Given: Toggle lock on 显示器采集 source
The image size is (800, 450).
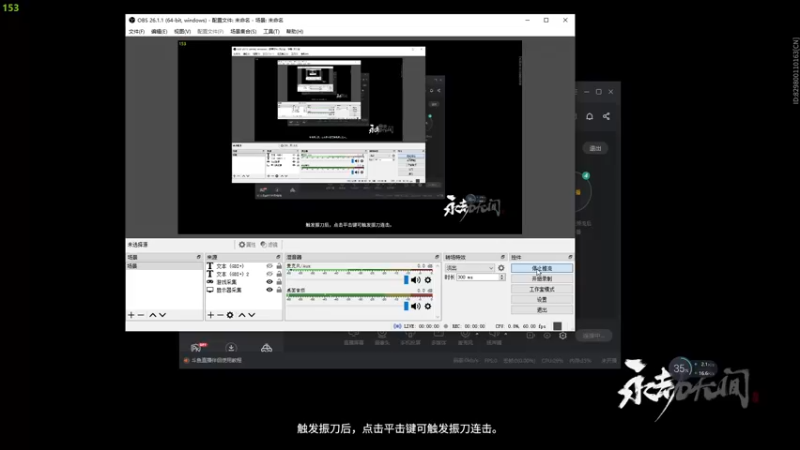Looking at the screenshot, I should (279, 290).
